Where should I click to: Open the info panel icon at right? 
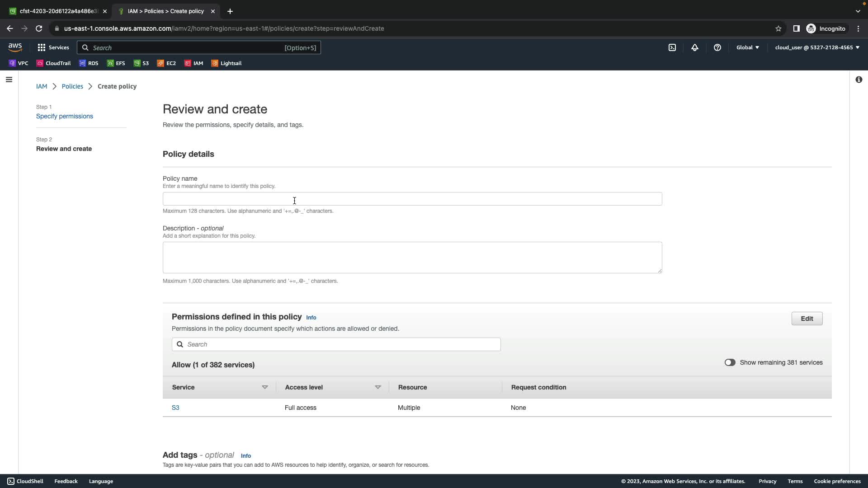pos(859,80)
